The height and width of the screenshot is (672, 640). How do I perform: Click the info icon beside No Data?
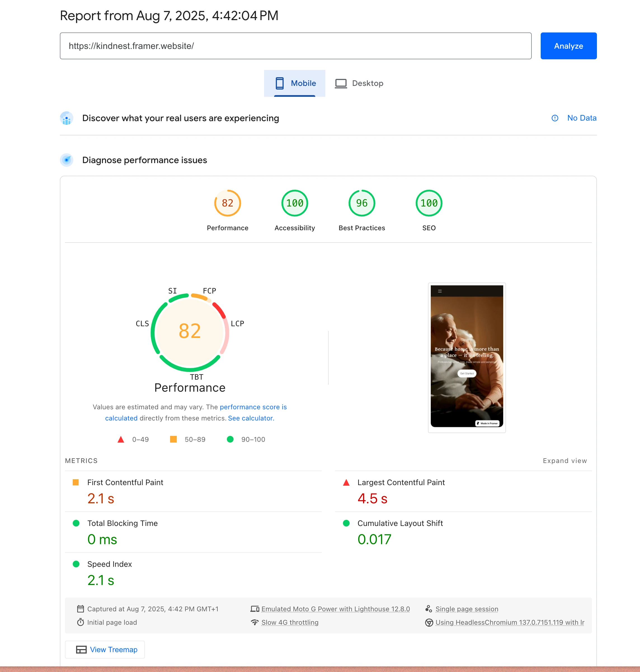(555, 118)
